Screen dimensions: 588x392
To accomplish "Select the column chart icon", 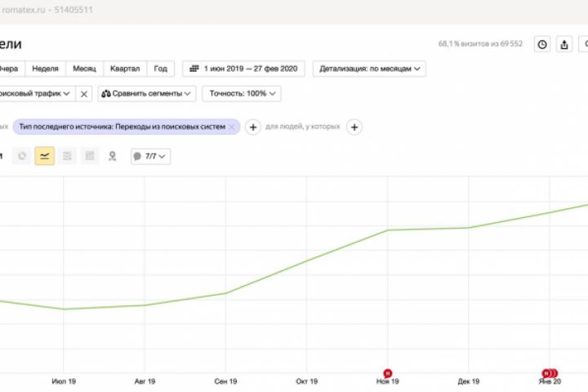I will [90, 156].
